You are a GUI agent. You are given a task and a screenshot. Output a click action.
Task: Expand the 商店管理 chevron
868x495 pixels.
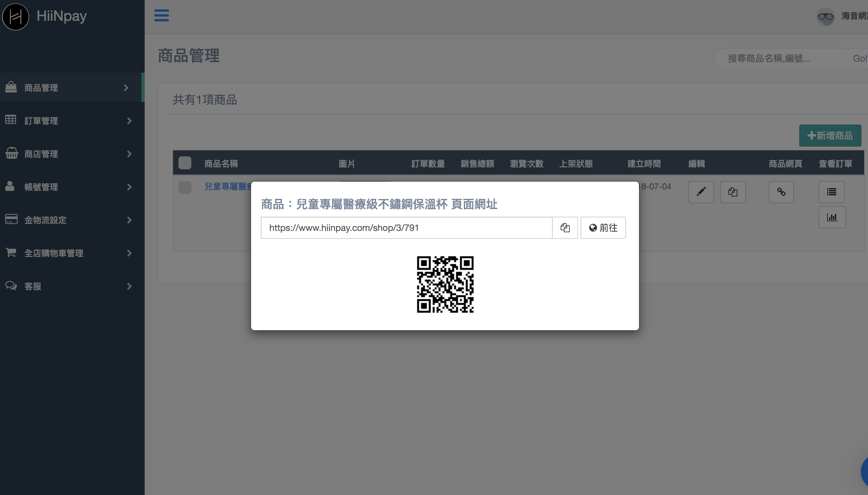coord(129,154)
